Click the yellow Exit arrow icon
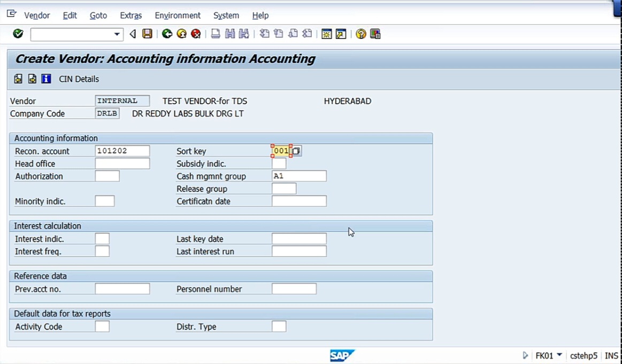 click(x=182, y=34)
